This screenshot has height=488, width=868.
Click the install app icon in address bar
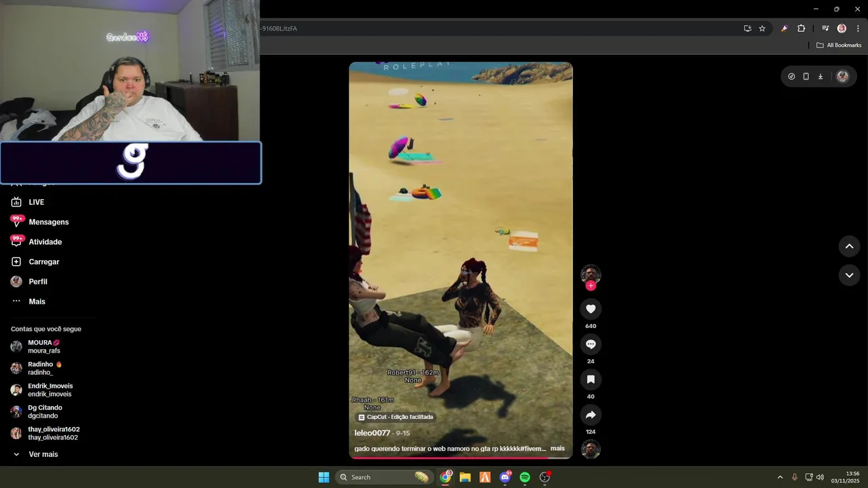[x=747, y=28]
